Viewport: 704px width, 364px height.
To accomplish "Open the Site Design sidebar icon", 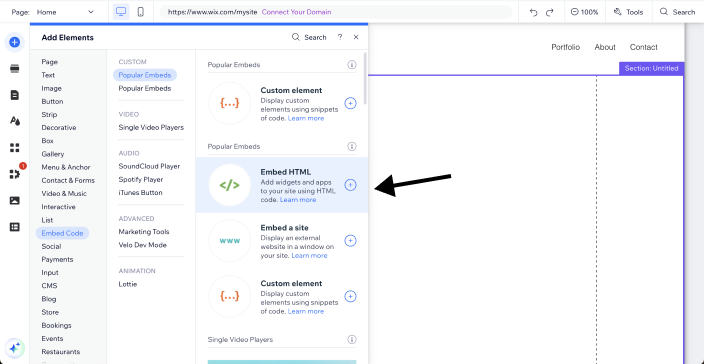I will point(14,121).
